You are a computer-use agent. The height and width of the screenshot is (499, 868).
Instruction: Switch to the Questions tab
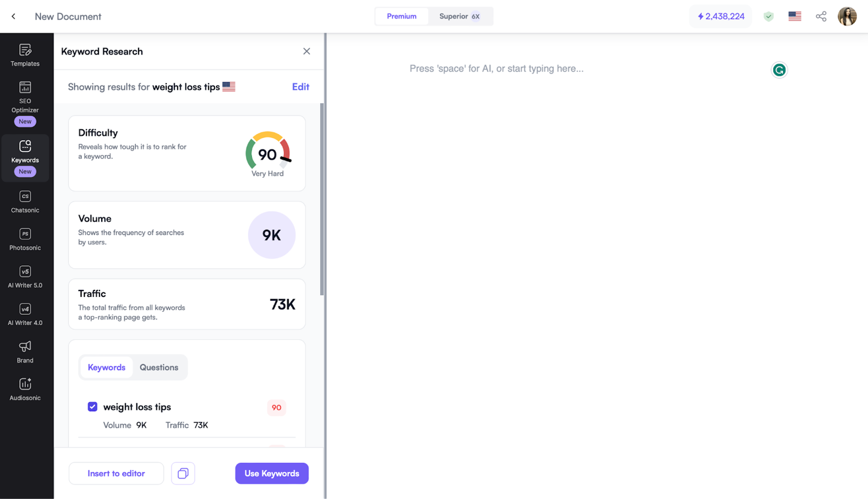(158, 367)
